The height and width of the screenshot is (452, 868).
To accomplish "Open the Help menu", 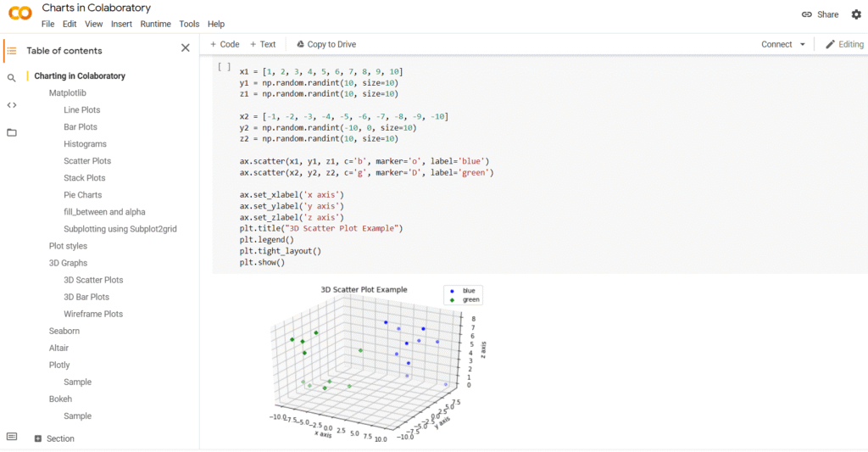I will pyautogui.click(x=216, y=24).
